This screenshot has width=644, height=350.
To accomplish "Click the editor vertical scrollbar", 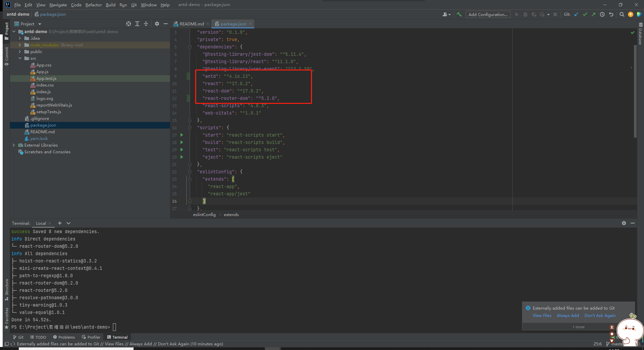I will click(x=635, y=91).
